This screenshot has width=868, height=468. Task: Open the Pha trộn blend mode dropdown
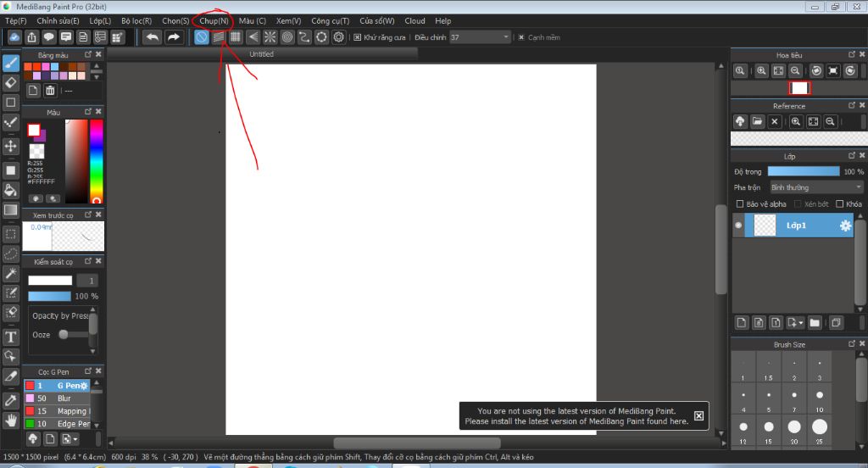pyautogui.click(x=816, y=187)
